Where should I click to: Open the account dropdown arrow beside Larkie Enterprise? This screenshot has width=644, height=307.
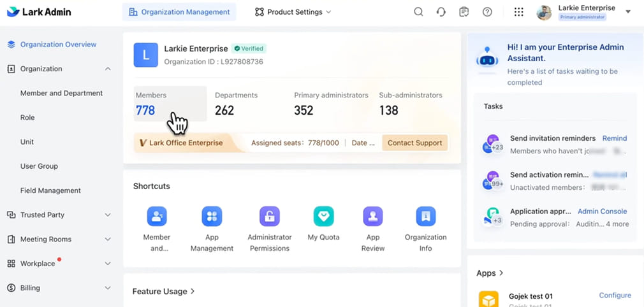628,12
